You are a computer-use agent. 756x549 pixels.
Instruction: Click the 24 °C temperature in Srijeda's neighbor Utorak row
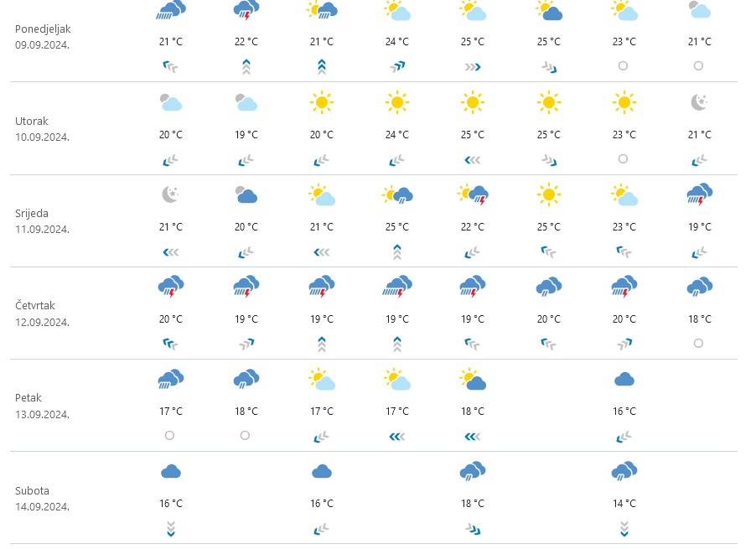(397, 135)
